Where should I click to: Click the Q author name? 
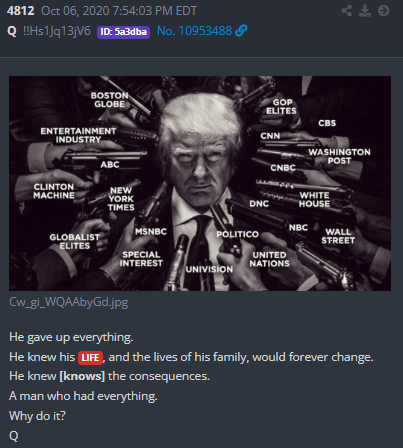pyautogui.click(x=12, y=31)
